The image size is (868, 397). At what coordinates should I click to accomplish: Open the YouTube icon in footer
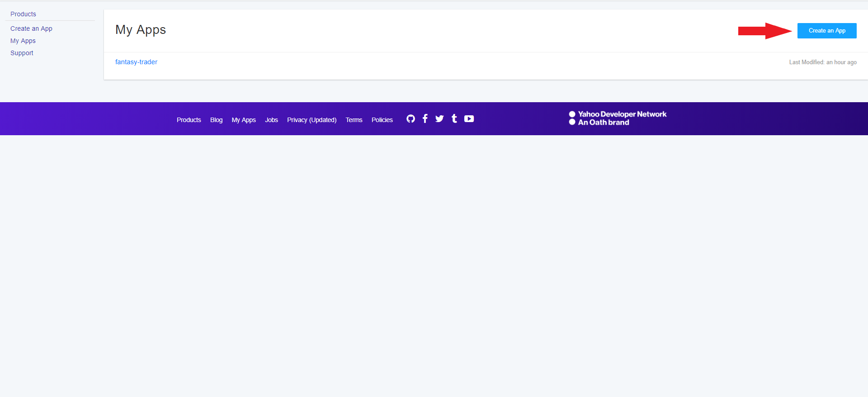tap(469, 119)
